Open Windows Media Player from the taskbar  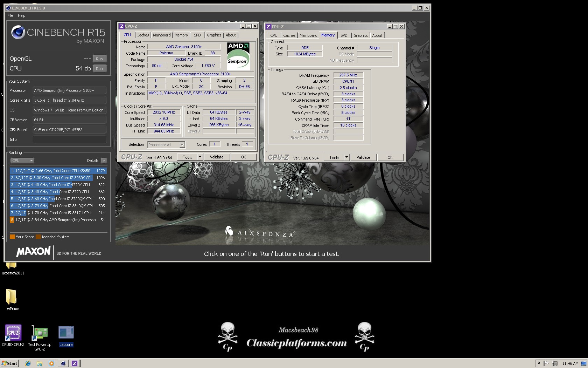(51, 363)
